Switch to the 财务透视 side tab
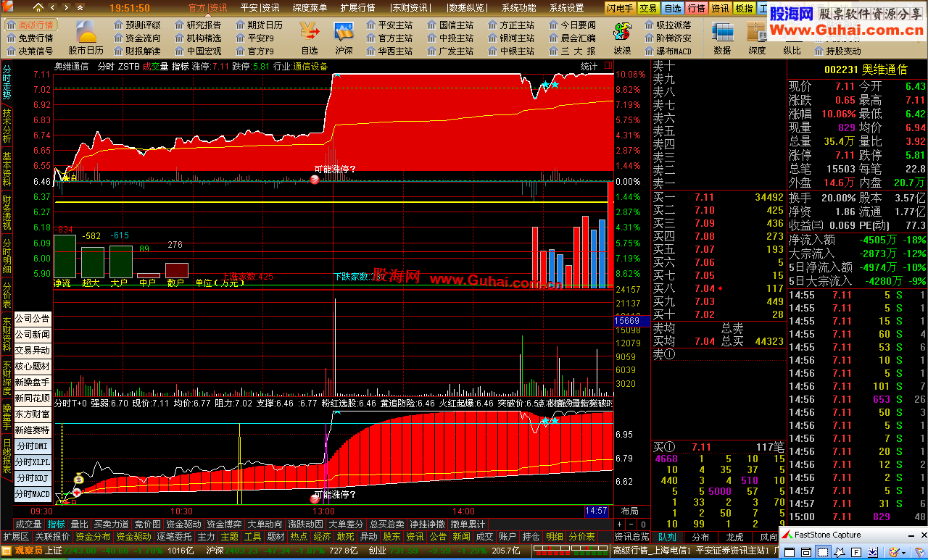This screenshot has height=560, width=928. pyautogui.click(x=7, y=212)
